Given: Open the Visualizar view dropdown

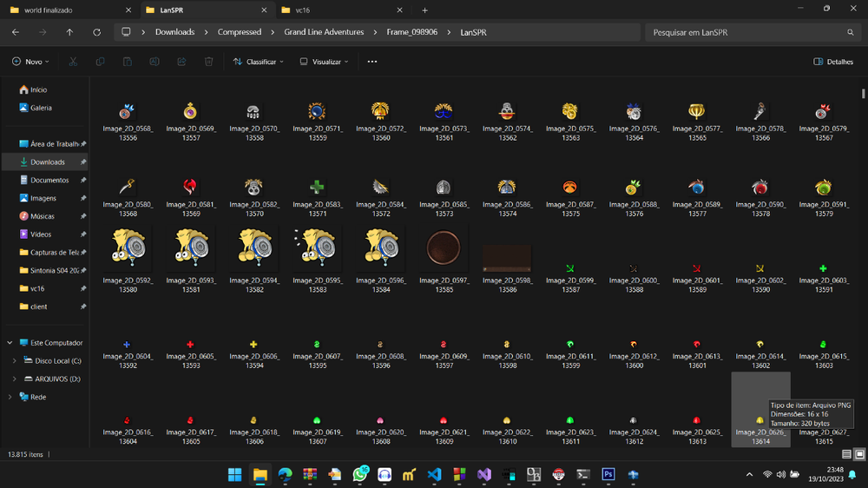Looking at the screenshot, I should tap(324, 62).
